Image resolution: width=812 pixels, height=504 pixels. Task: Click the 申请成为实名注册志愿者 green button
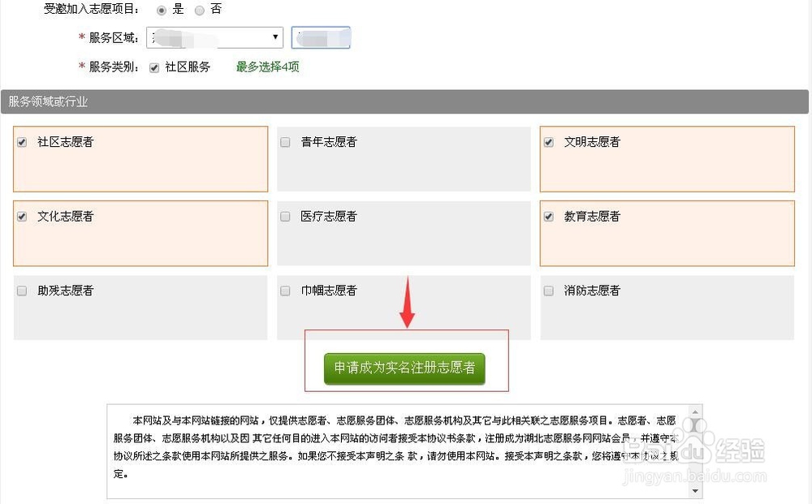(x=405, y=368)
